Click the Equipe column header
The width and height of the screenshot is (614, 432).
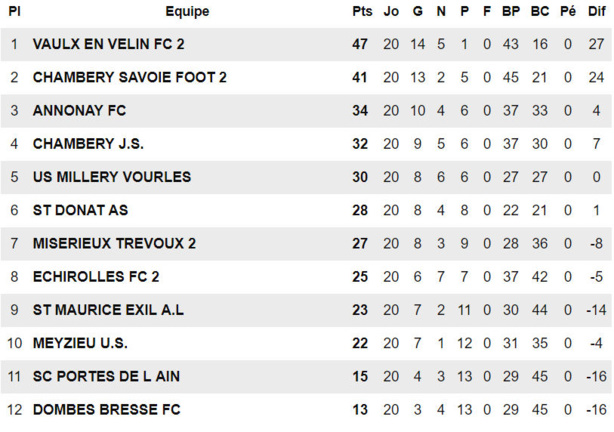[187, 11]
